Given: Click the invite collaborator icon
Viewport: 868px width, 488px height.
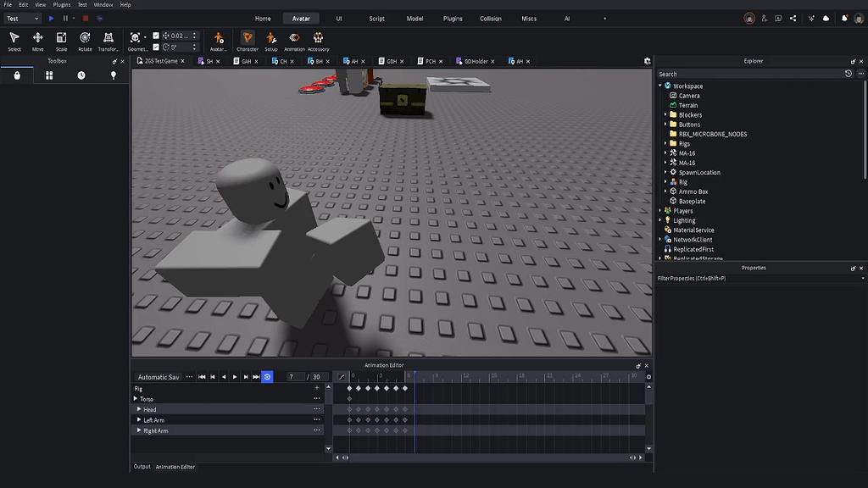Looking at the screenshot, I should click(x=765, y=19).
